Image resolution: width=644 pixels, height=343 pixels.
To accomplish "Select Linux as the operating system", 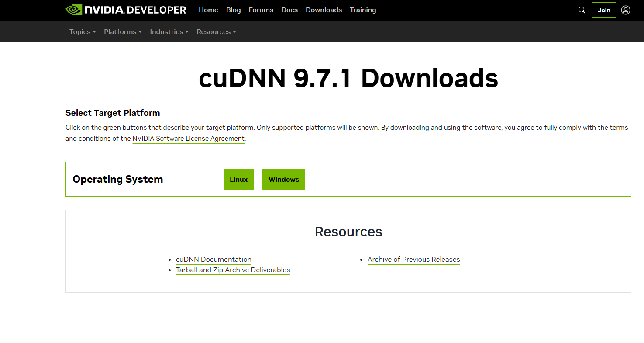I will click(x=238, y=179).
